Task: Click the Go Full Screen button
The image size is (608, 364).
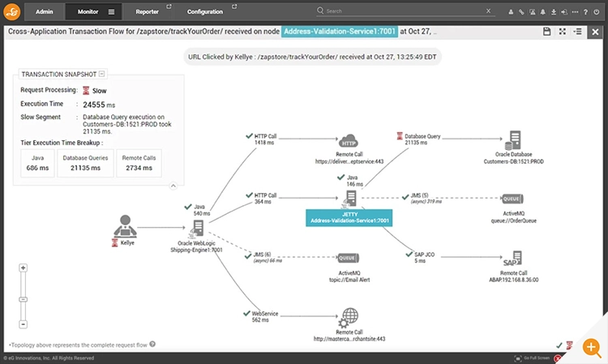Action: (532, 358)
